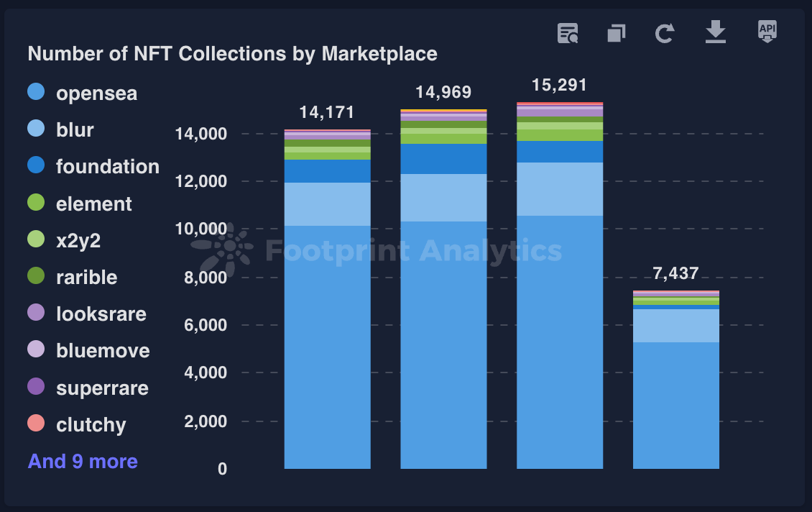Click the blur segment of the 14,969 bar
This screenshot has width=812, height=512.
[443, 198]
